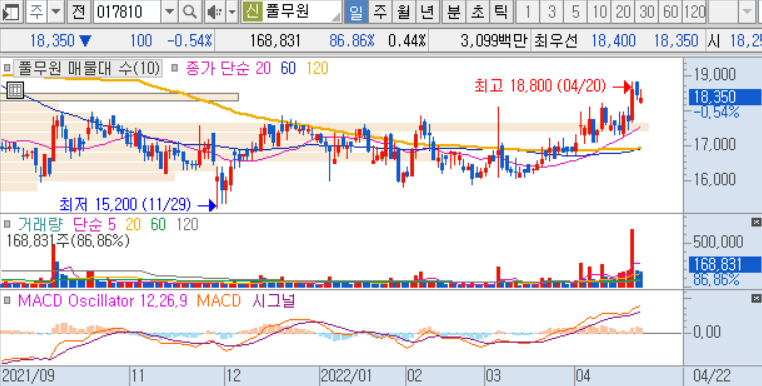Click trading value 3,099백만
Screen dimensions: 762x386
494,41
